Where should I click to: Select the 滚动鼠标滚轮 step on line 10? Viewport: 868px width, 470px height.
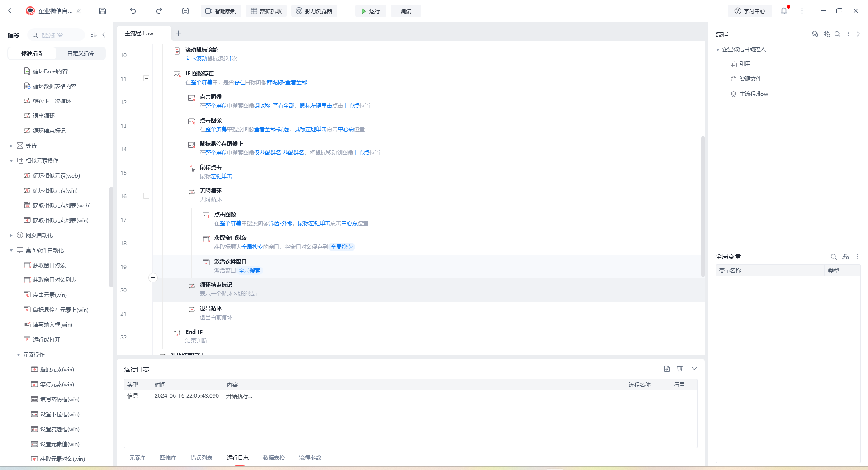[428, 54]
